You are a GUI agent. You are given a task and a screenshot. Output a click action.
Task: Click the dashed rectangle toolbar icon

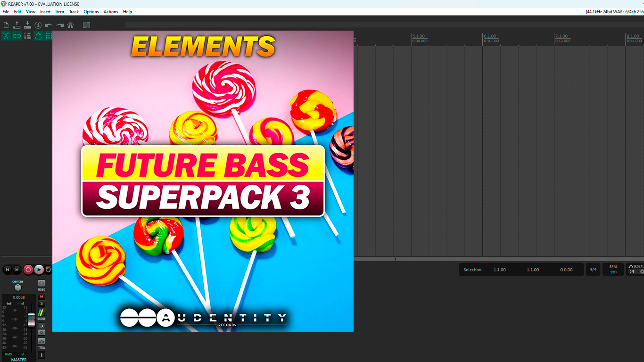(86, 25)
